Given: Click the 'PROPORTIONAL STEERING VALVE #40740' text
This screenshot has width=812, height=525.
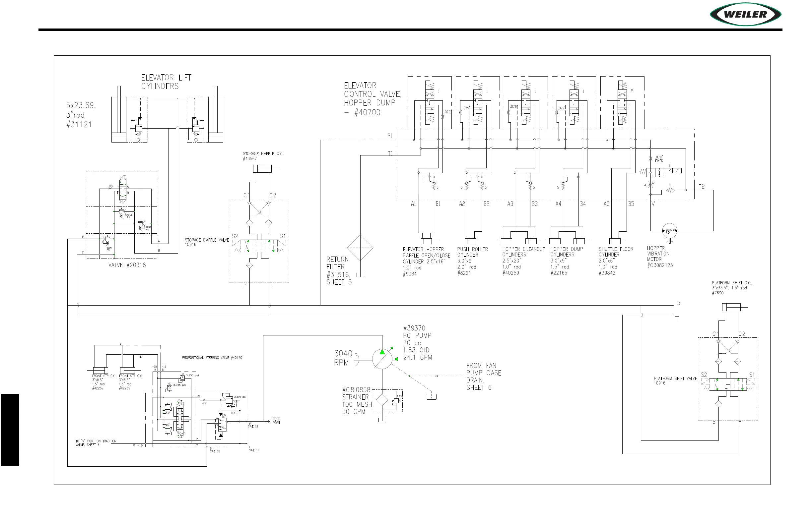Looking at the screenshot, I should coord(212,358).
